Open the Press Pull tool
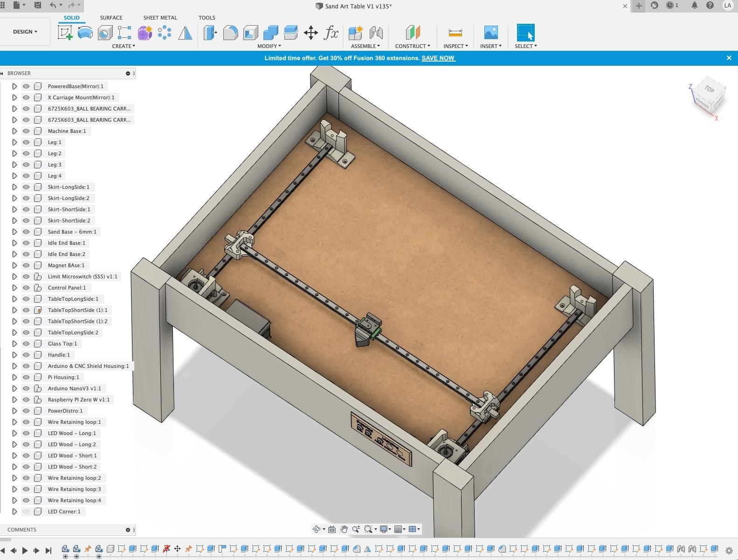The height and width of the screenshot is (560, 738). pyautogui.click(x=210, y=33)
